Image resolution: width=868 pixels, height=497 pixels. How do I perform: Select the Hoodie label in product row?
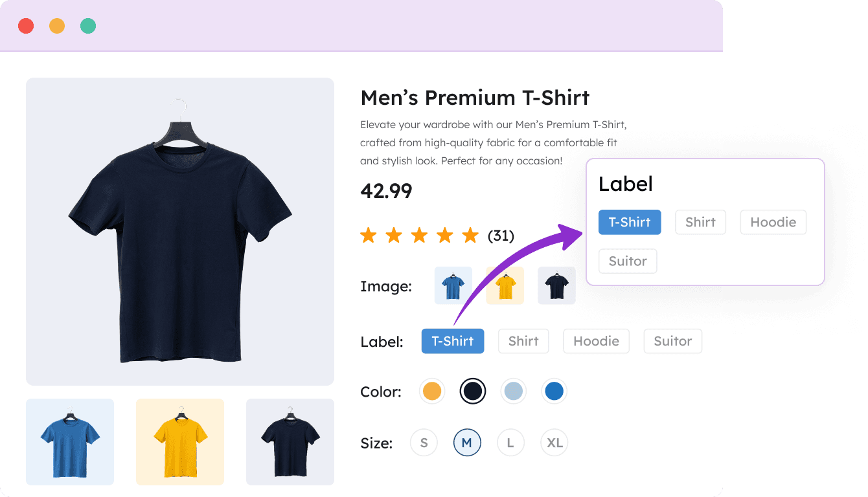click(x=596, y=341)
